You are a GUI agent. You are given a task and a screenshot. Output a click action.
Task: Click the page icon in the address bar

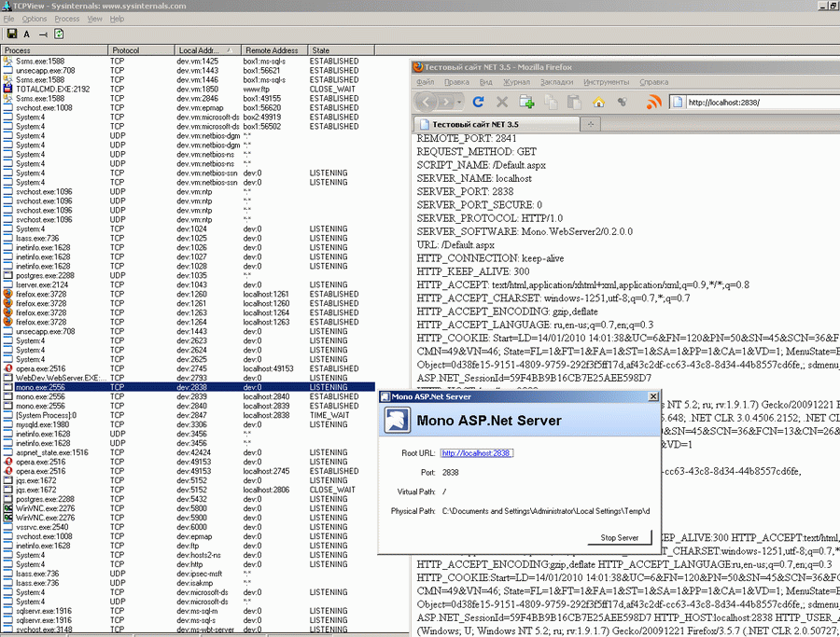click(678, 102)
